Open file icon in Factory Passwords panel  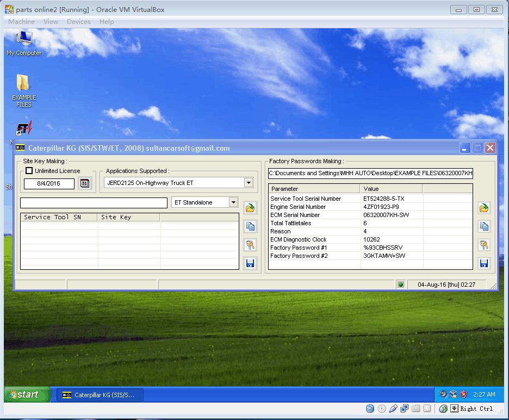(x=483, y=208)
